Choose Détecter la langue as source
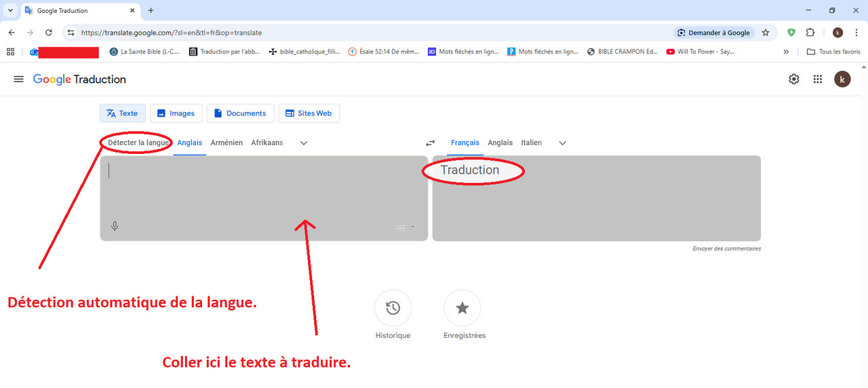 point(138,142)
